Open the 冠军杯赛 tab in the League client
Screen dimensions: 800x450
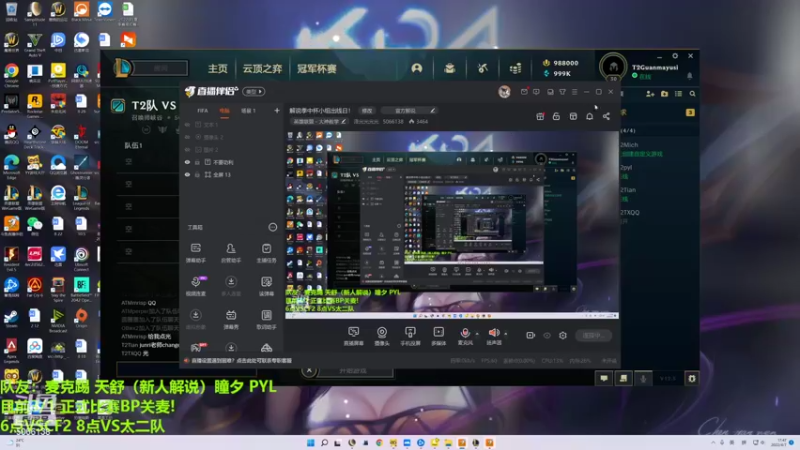317,68
